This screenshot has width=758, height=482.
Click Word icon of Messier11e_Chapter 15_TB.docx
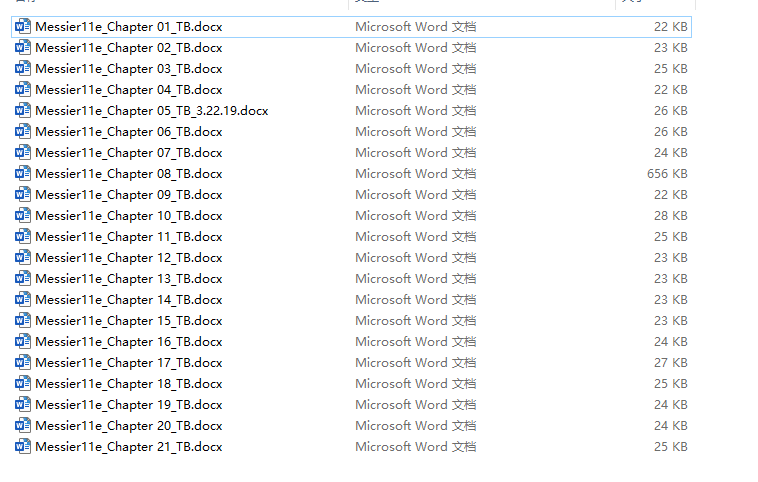(23, 321)
